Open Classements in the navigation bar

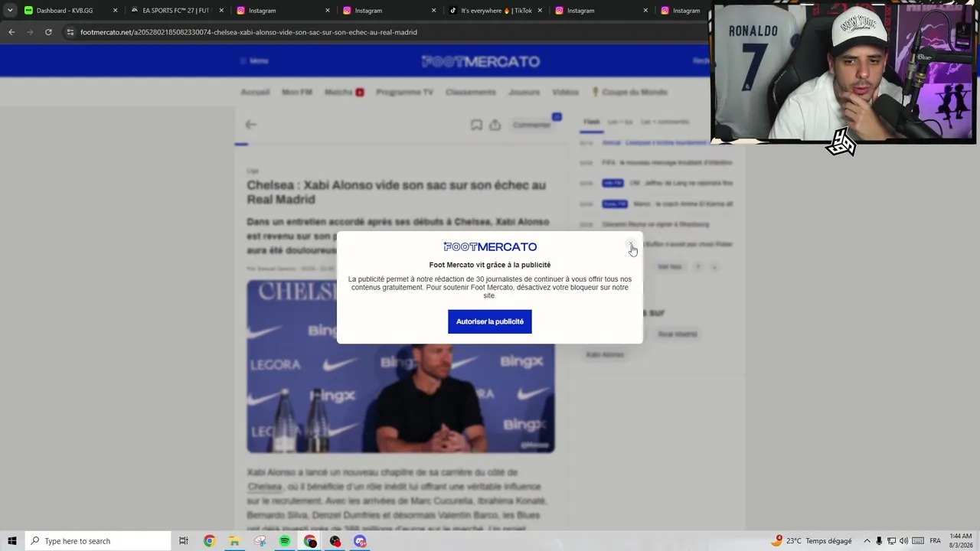coord(471,92)
